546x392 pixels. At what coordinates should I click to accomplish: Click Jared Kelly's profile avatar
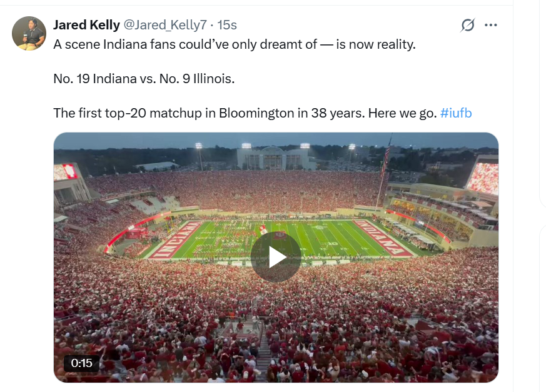(x=29, y=33)
